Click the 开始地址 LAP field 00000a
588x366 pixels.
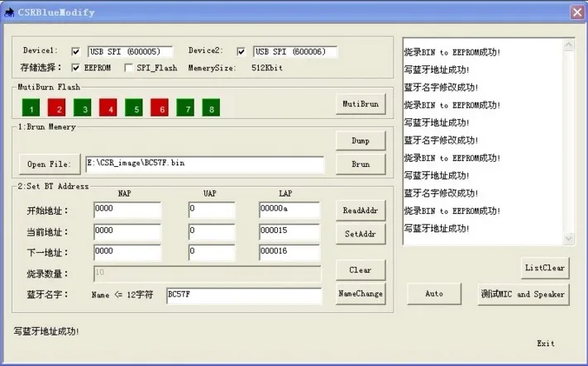[x=289, y=210]
